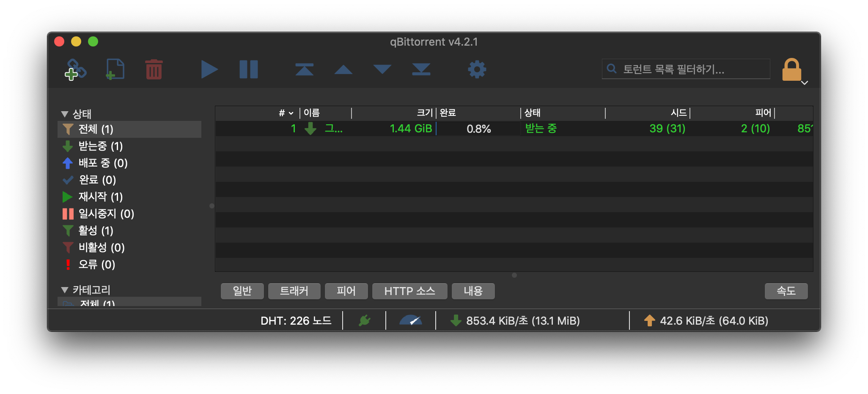Collapse the 카테고리 section
Screen dimensions: 868x394
tap(65, 290)
